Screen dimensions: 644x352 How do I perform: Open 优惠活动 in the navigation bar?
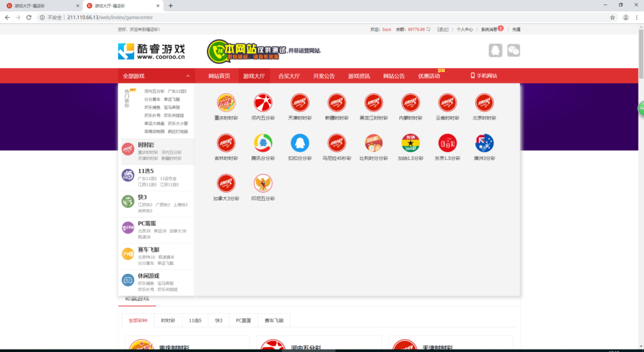click(429, 76)
